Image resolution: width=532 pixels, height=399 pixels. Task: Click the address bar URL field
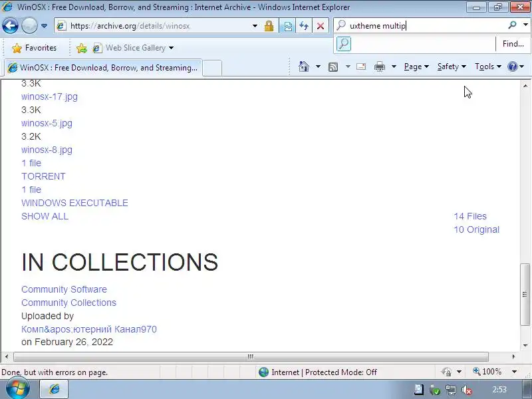pos(154,26)
